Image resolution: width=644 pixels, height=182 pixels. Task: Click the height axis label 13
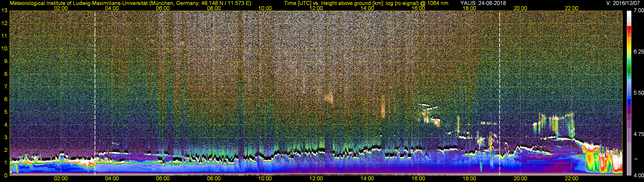(x=5, y=11)
